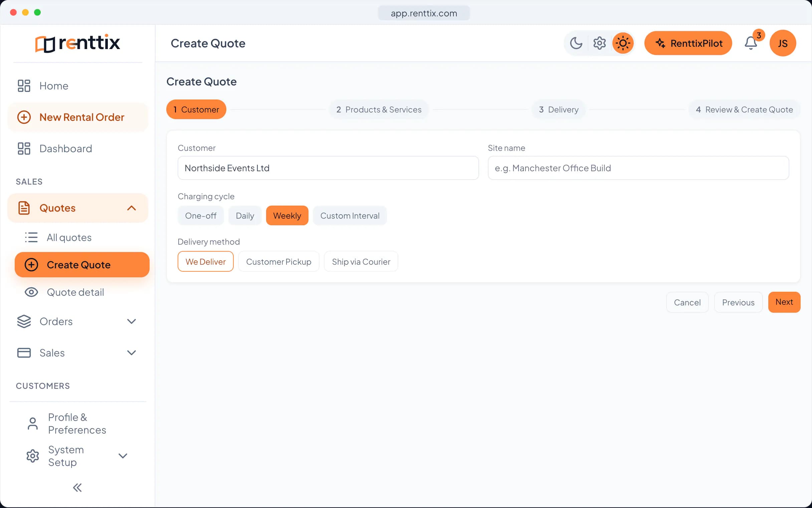Open Create Quote sidebar item
This screenshot has width=812, height=508.
[82, 265]
